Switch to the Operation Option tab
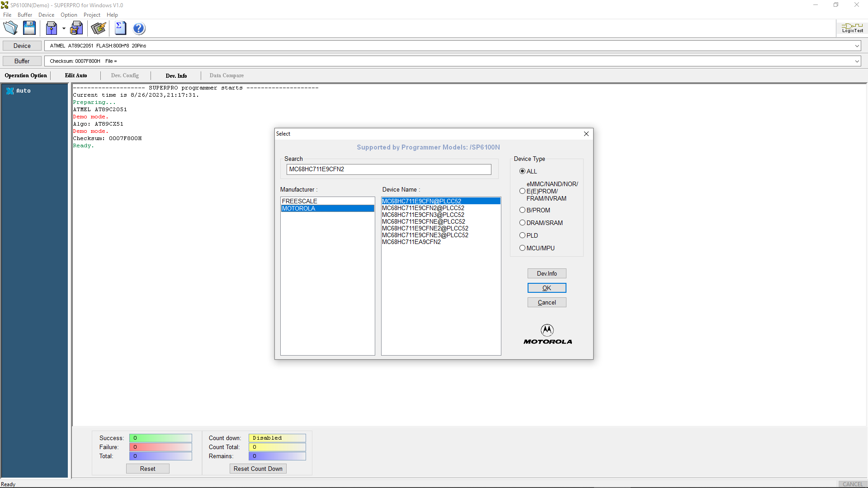The image size is (868, 488). tap(26, 75)
